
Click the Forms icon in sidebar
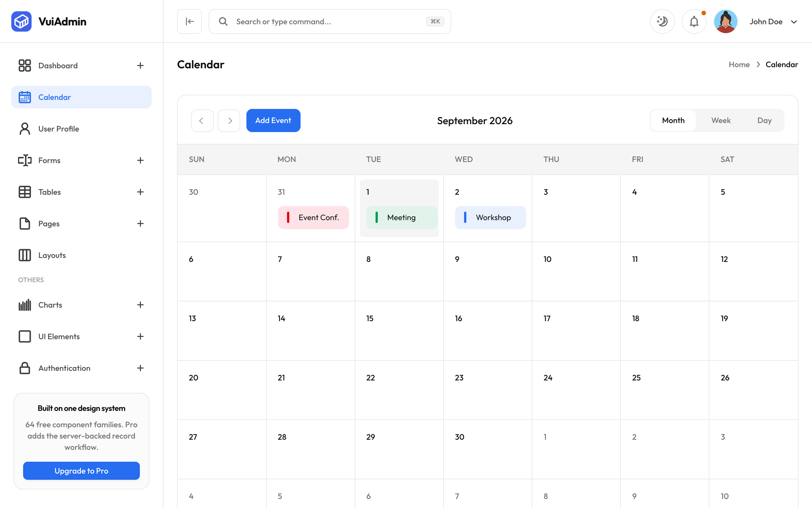pyautogui.click(x=25, y=160)
